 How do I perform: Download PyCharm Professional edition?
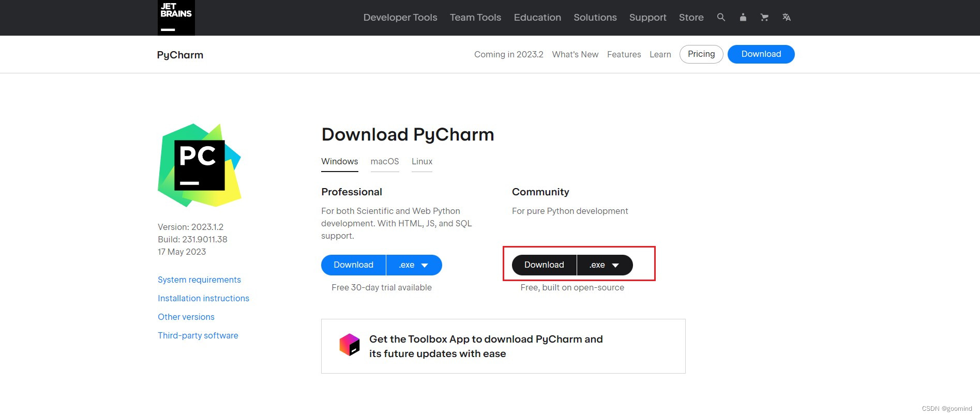pyautogui.click(x=354, y=265)
